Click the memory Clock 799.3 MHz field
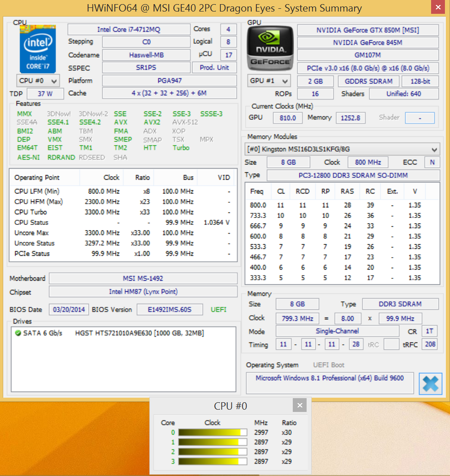Viewport: 450px width, 476px height. pyautogui.click(x=297, y=318)
